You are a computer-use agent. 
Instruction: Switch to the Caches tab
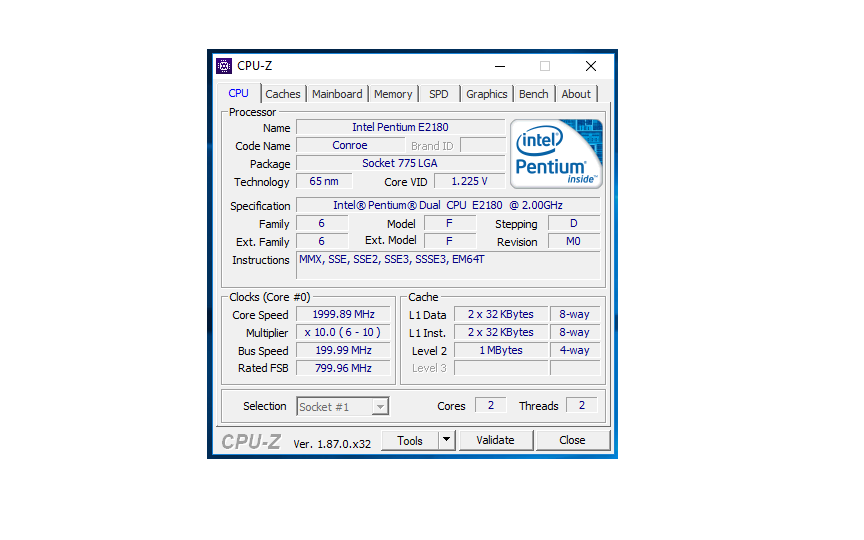point(283,94)
